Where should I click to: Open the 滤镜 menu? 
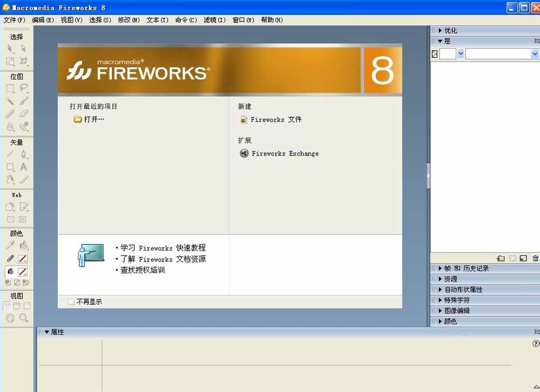coord(214,20)
